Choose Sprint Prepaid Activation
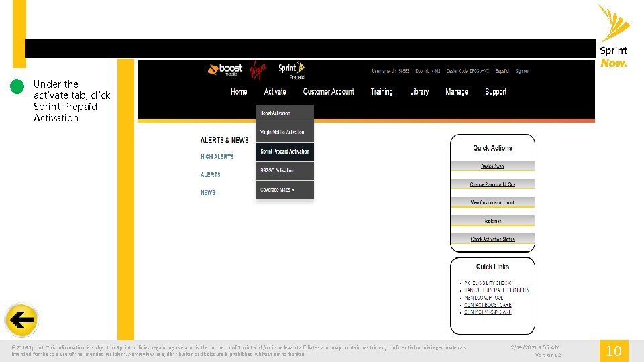 [x=284, y=152]
